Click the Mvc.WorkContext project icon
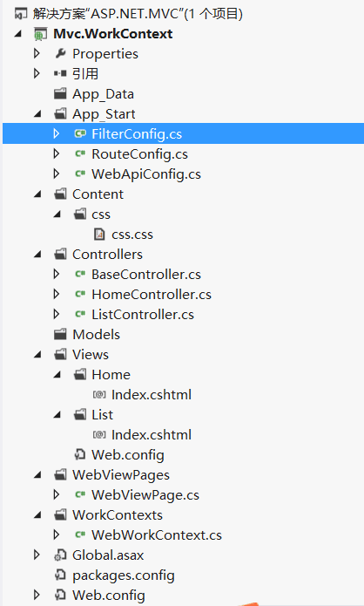The image size is (364, 606). [x=41, y=34]
